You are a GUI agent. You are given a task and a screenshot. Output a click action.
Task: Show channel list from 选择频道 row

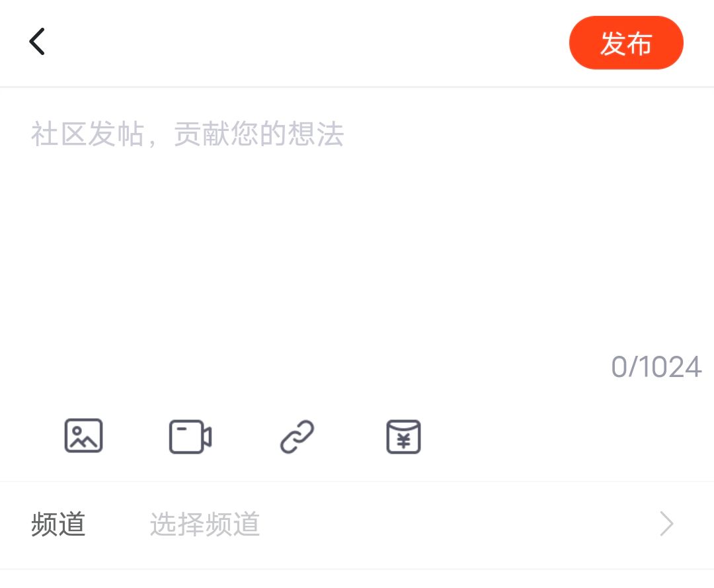(357, 524)
